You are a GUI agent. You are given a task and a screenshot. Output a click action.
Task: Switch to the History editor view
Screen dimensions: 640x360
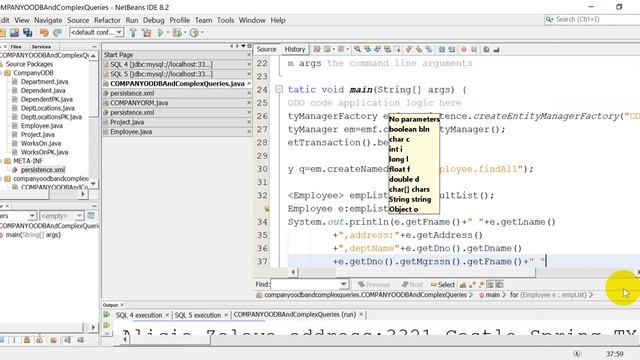(295, 49)
